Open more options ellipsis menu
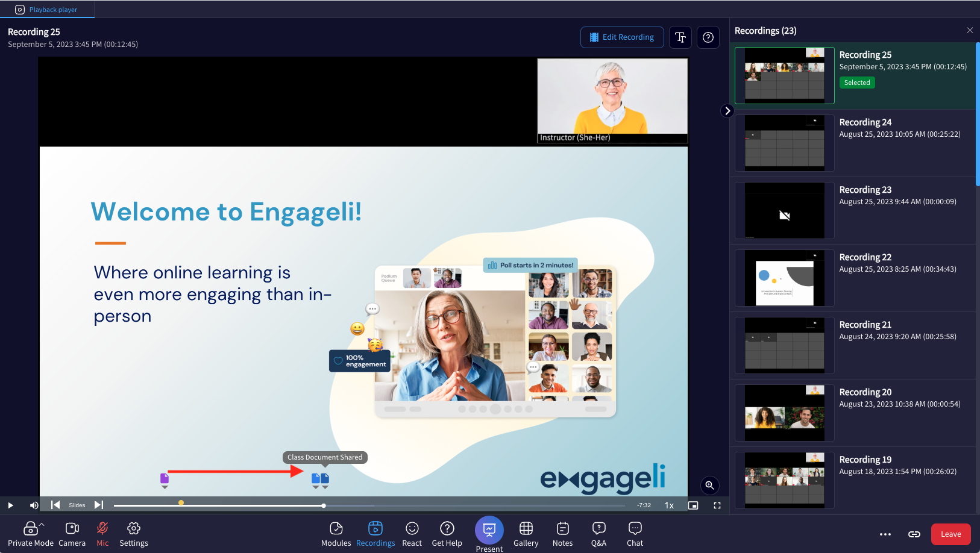This screenshot has width=980, height=553. click(885, 534)
